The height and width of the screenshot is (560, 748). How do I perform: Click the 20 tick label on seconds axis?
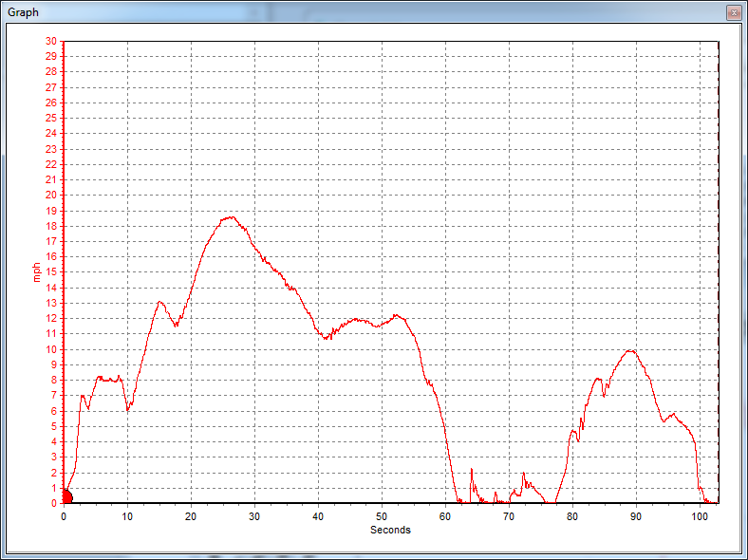[x=191, y=517]
